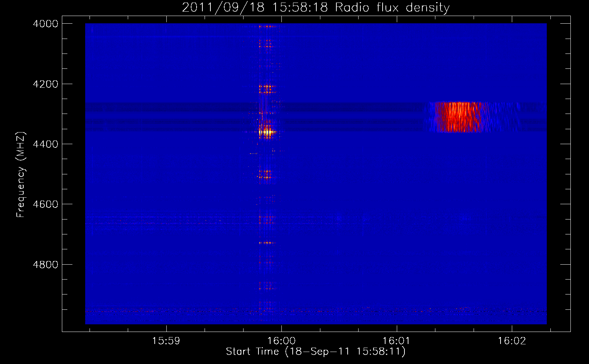Screen dimensions: 589x364
Task: Click the '15:59' time axis label
Action: point(166,341)
